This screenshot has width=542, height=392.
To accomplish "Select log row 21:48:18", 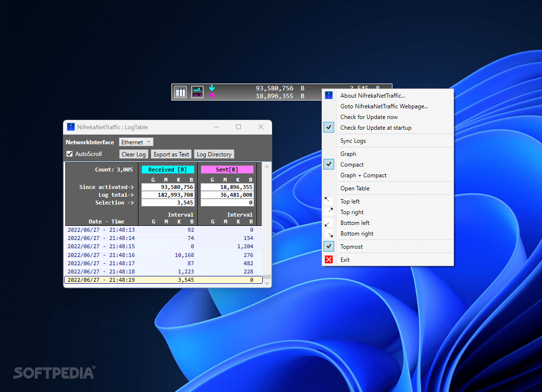I will pos(163,272).
